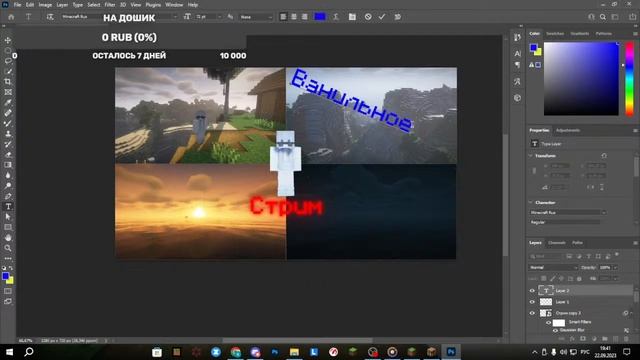Toggle Character and Paragraph panels
The height and width of the screenshot is (360, 640).
[x=352, y=17]
